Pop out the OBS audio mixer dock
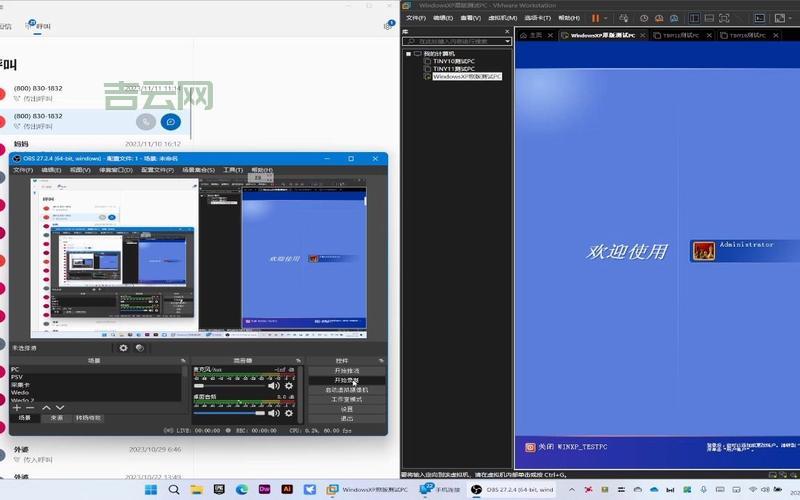Viewport: 800px width, 500px height. coord(298,361)
